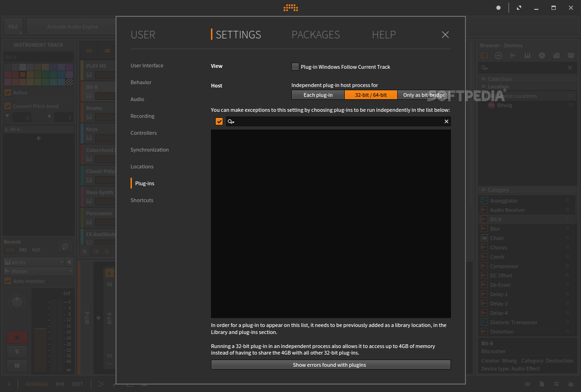Switch to ARRANGE view

click(36, 384)
